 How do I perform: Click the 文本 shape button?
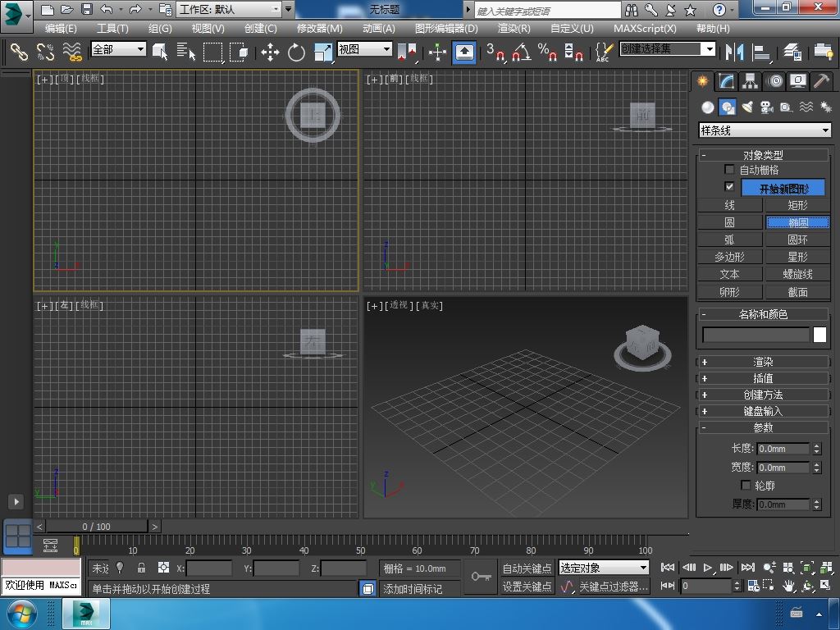(x=729, y=274)
